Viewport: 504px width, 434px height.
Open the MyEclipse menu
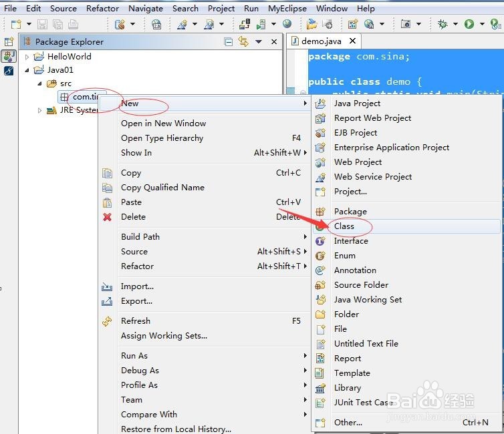point(287,8)
